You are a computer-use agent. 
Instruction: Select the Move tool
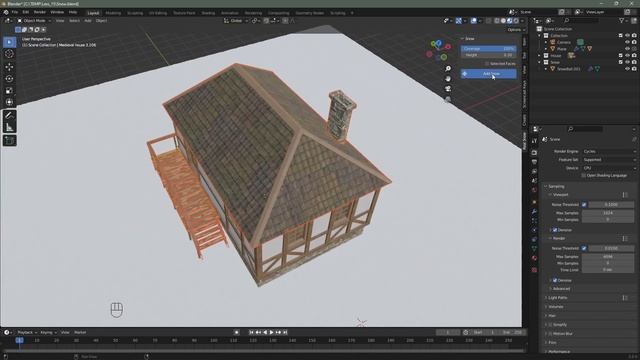click(9, 67)
